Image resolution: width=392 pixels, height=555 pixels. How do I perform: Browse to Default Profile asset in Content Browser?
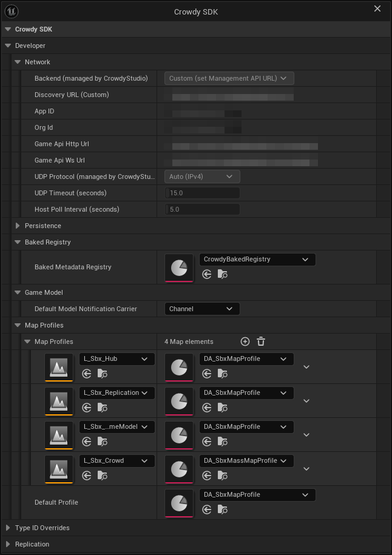[222, 510]
